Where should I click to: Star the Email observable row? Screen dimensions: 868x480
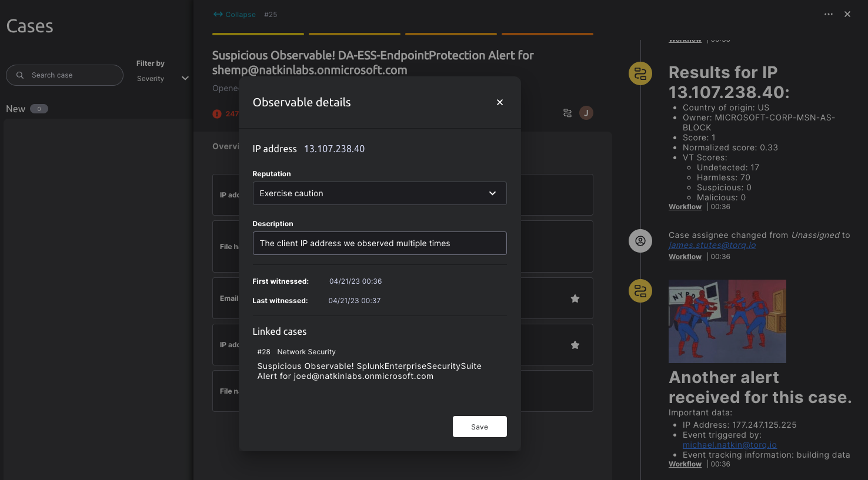[575, 298]
